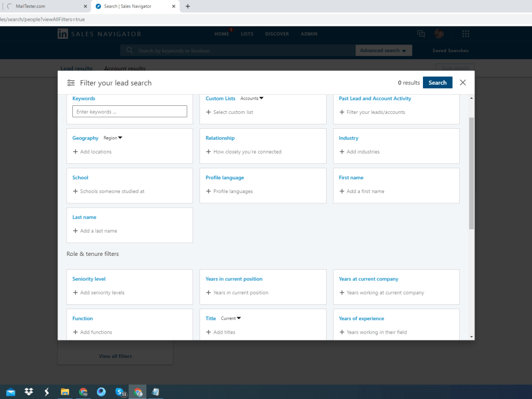
Task: Click the dialog vertical scrollbar thumb
Action: click(471, 173)
